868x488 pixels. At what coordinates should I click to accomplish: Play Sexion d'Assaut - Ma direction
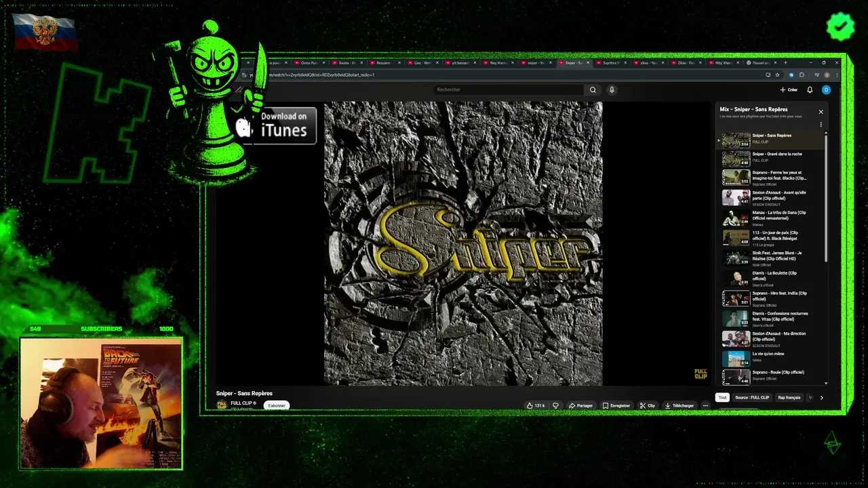pos(772,339)
